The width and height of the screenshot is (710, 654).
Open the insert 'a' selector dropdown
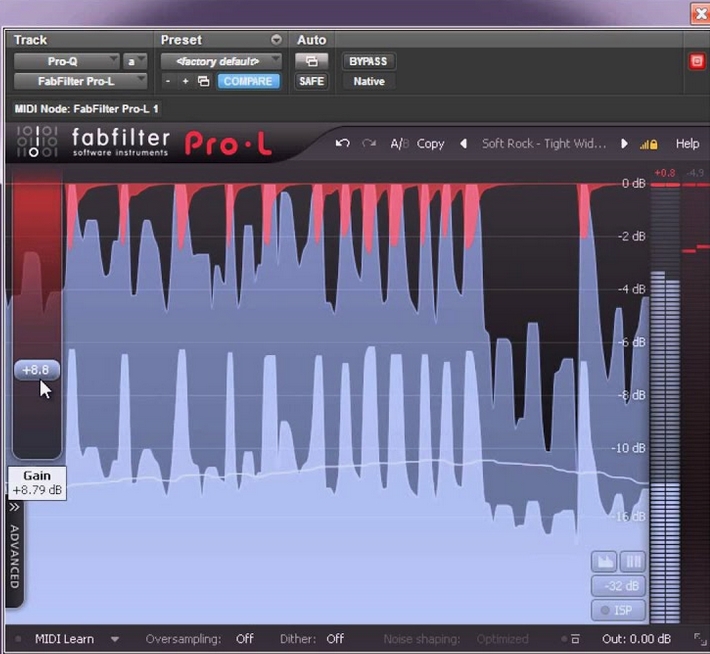point(135,61)
